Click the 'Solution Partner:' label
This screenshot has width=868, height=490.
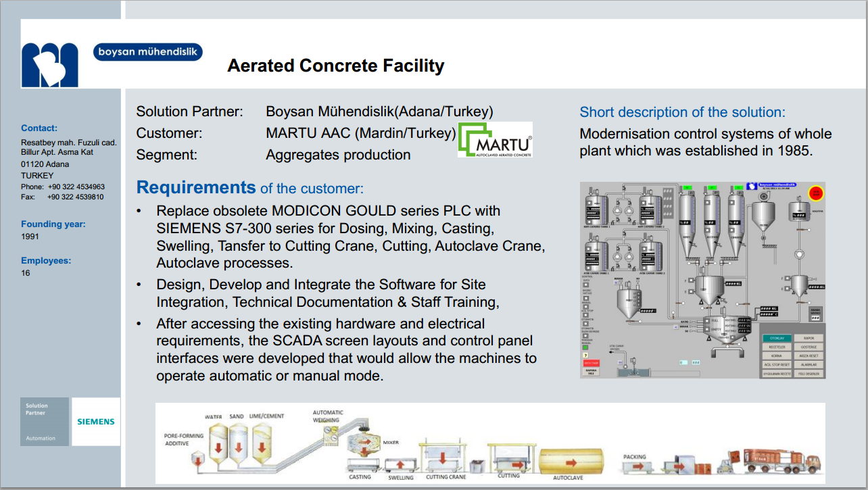click(190, 112)
